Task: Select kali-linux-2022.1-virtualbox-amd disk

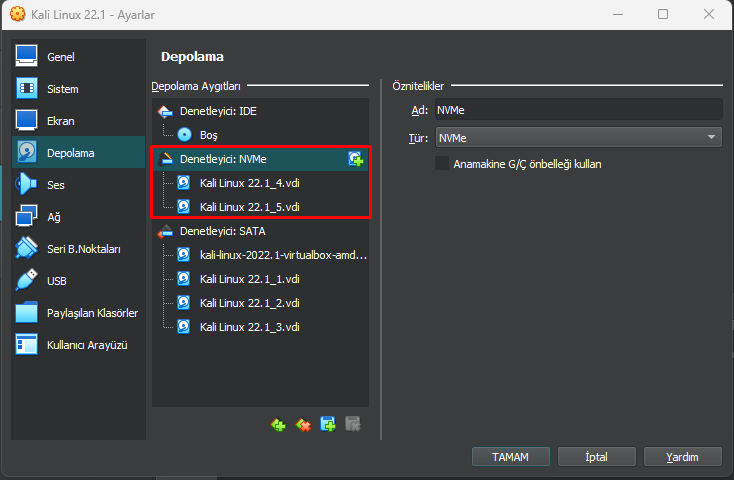Action: [x=261, y=255]
